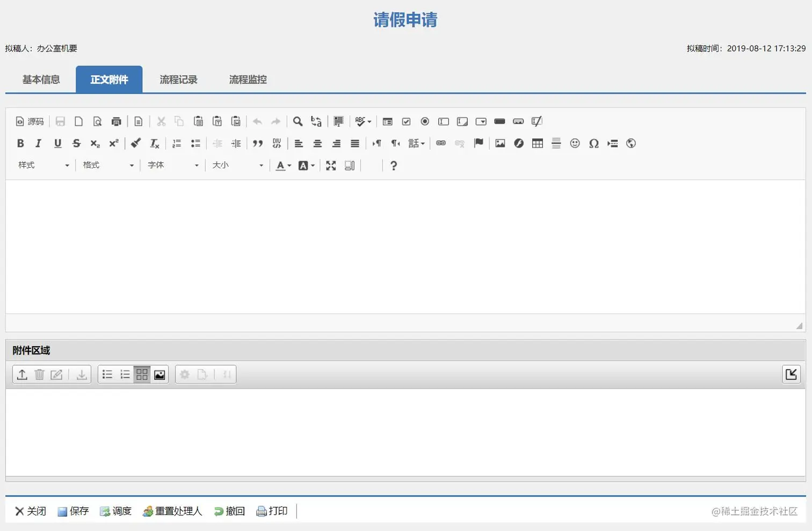The height and width of the screenshot is (531, 812).
Task: Click the Paste as plain text icon
Action: 217,121
